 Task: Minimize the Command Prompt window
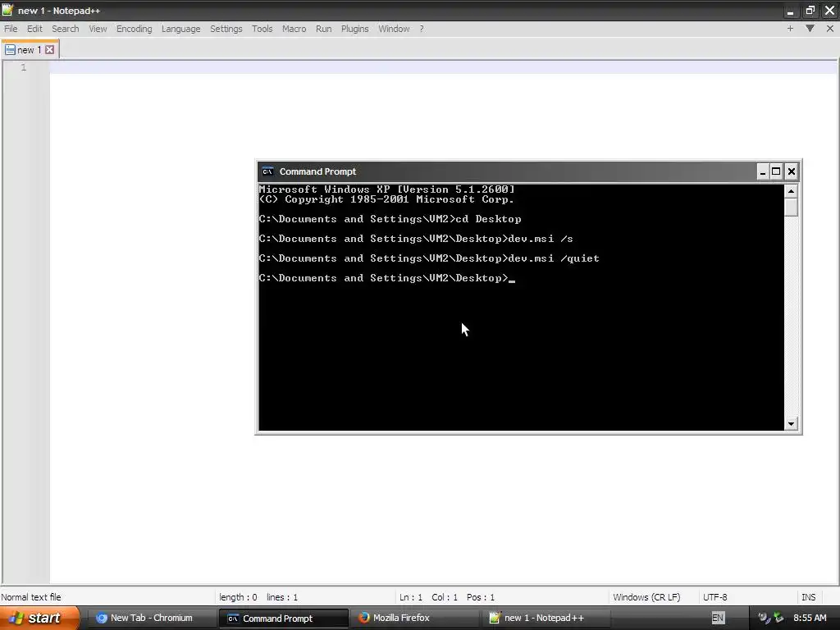pos(763,171)
